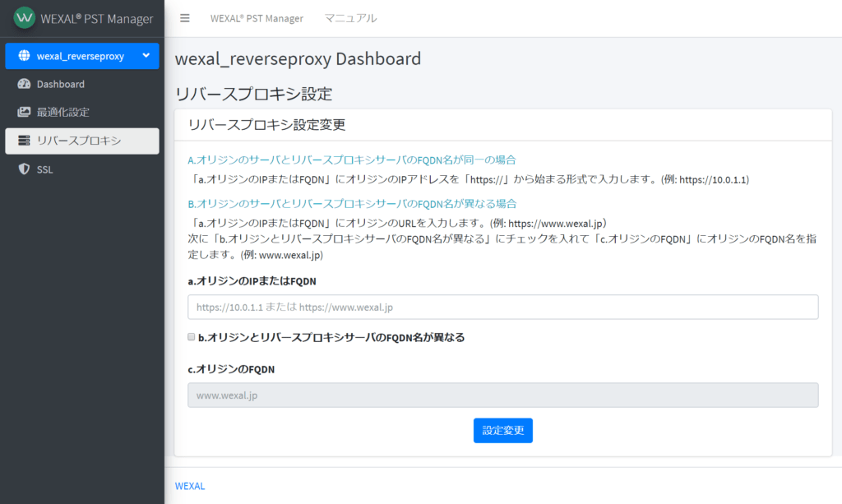Click the wexal_reverseproxy Dashboard page title
This screenshot has height=504, width=842.
[x=298, y=58]
